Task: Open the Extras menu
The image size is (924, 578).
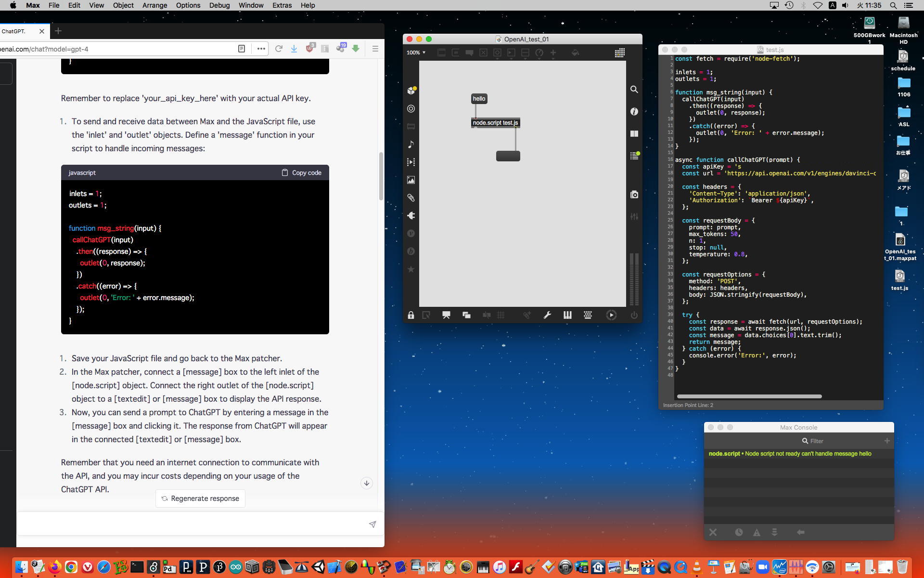Action: pos(282,5)
